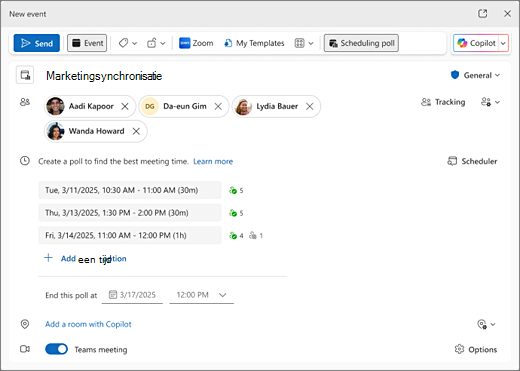Pop out the New event window
The image size is (520, 371).
(483, 14)
